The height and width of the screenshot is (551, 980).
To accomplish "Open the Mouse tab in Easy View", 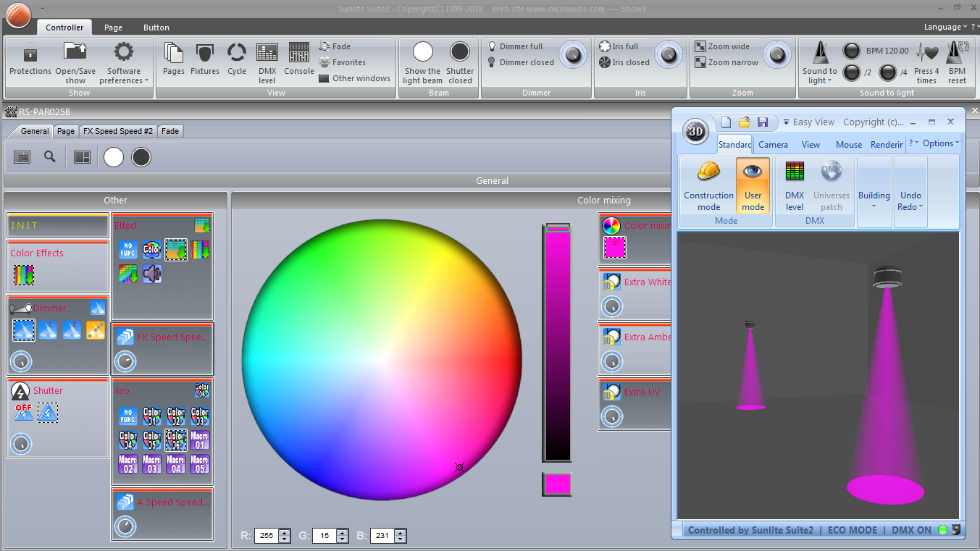I will [x=849, y=144].
